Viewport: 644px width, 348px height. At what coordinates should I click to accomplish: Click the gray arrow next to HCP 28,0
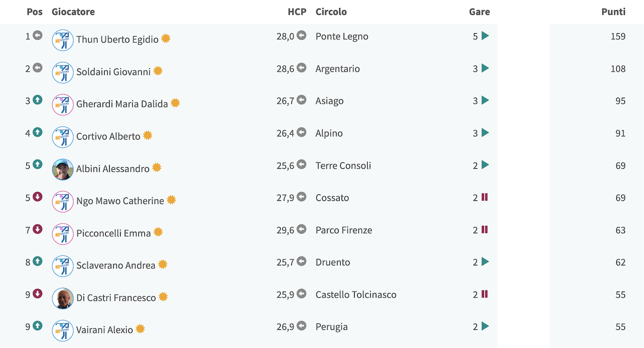(301, 35)
